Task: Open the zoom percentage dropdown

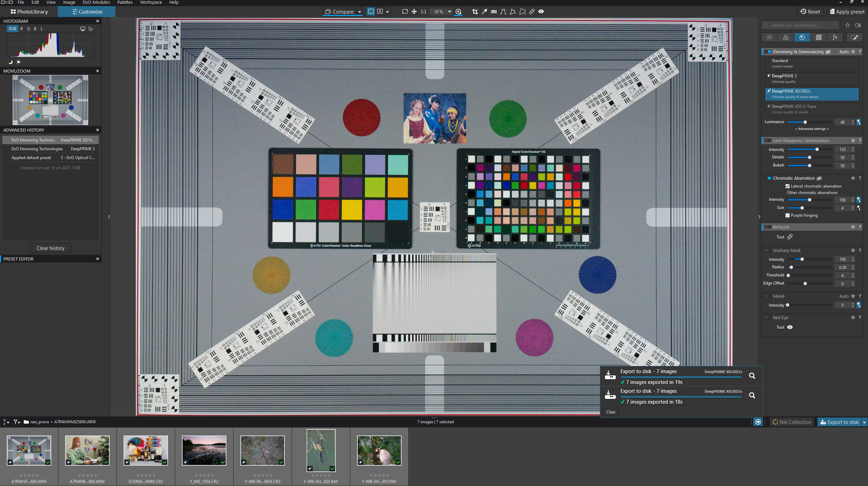Action: (x=449, y=12)
